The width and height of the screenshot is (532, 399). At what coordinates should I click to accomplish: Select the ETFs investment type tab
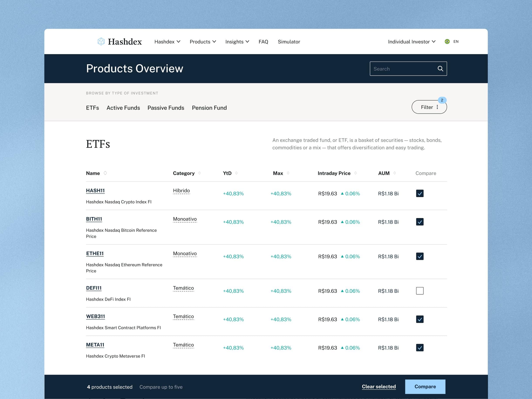[92, 108]
